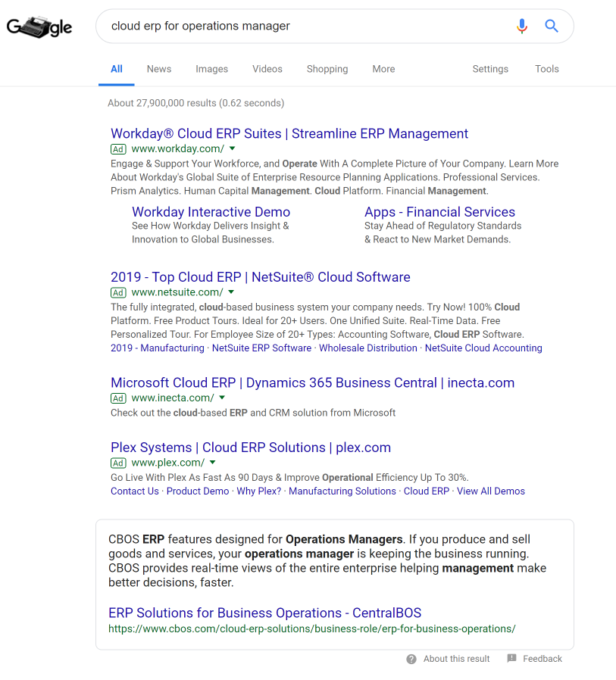Expand the netsuite.com ad dropdown arrow
This screenshot has width=616, height=680.
tap(231, 292)
